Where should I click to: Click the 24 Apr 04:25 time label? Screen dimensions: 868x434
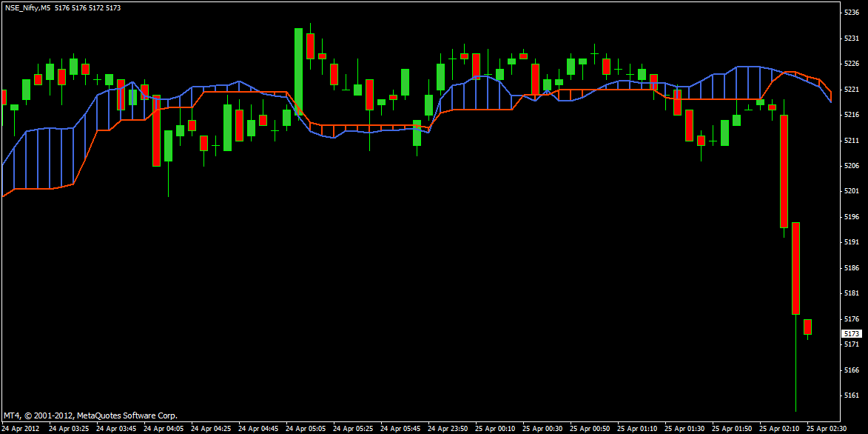coord(212,429)
